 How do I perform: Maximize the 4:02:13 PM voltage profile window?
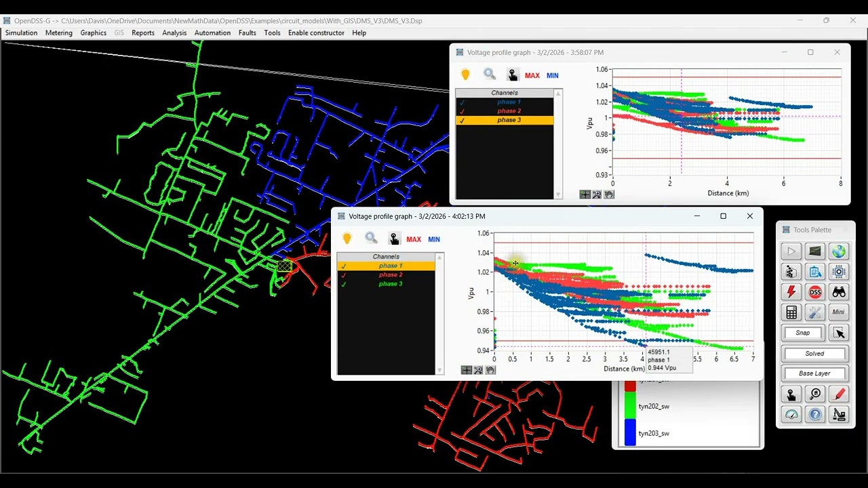coord(723,216)
